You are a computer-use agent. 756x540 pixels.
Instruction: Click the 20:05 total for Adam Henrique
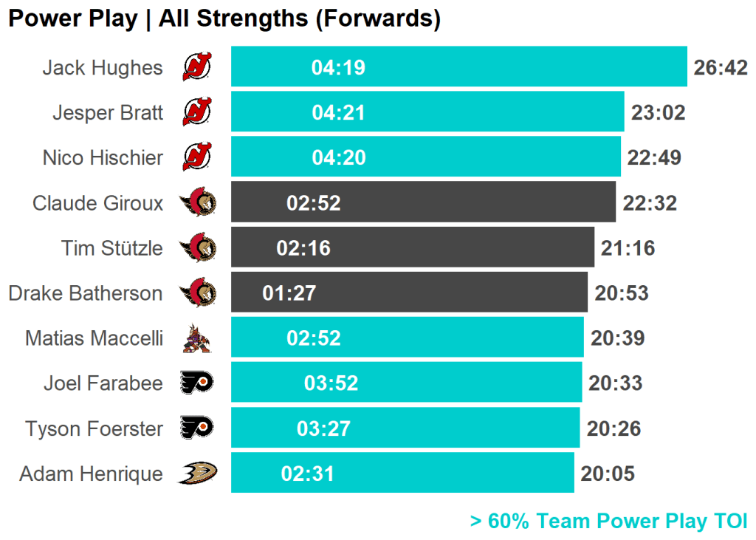tap(608, 474)
